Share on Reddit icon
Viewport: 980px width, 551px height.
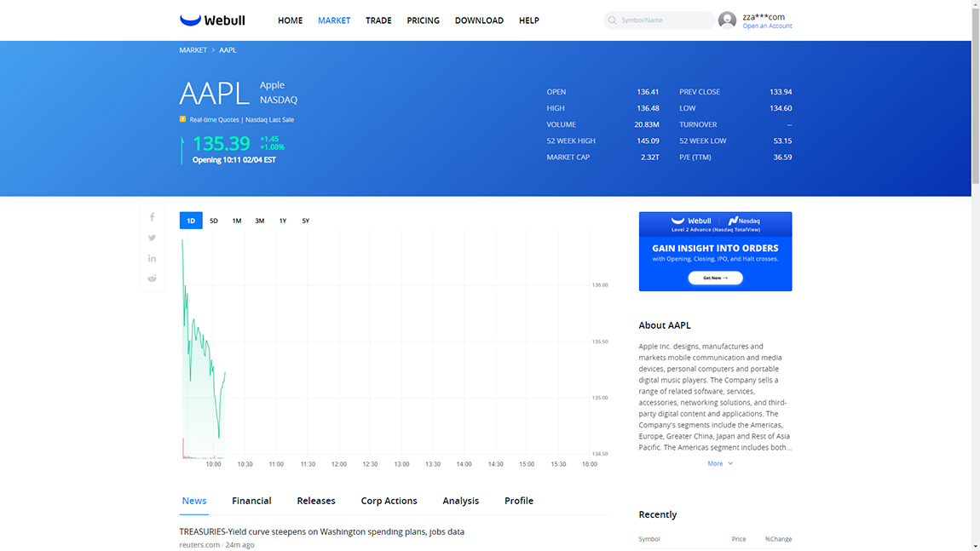tap(152, 278)
